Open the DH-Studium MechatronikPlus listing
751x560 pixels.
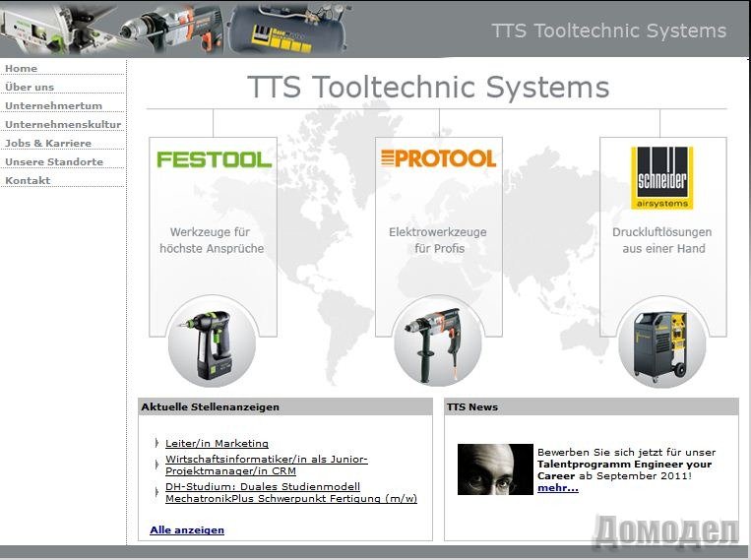pos(290,492)
